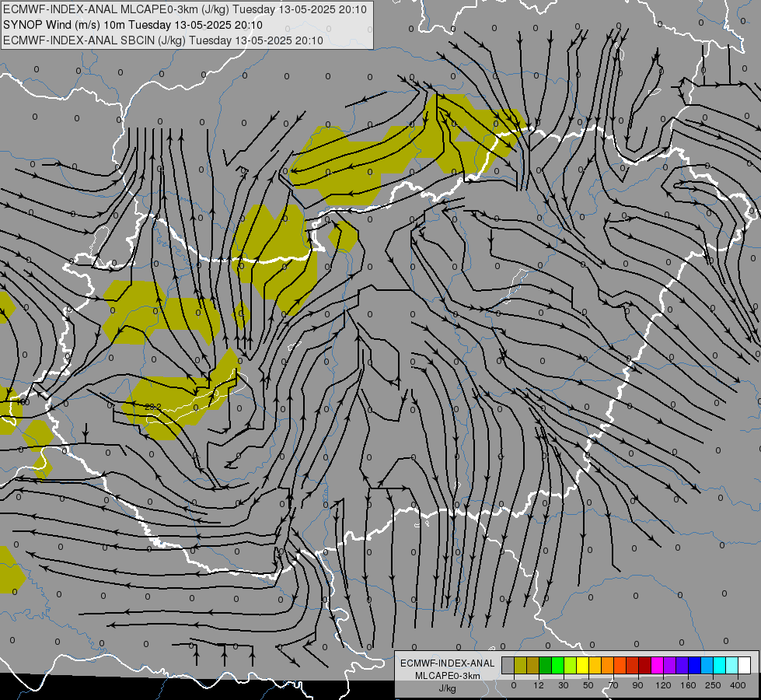The height and width of the screenshot is (700, 761).
Task: Click the 70 tick label on legend scale
Action: [x=613, y=685]
